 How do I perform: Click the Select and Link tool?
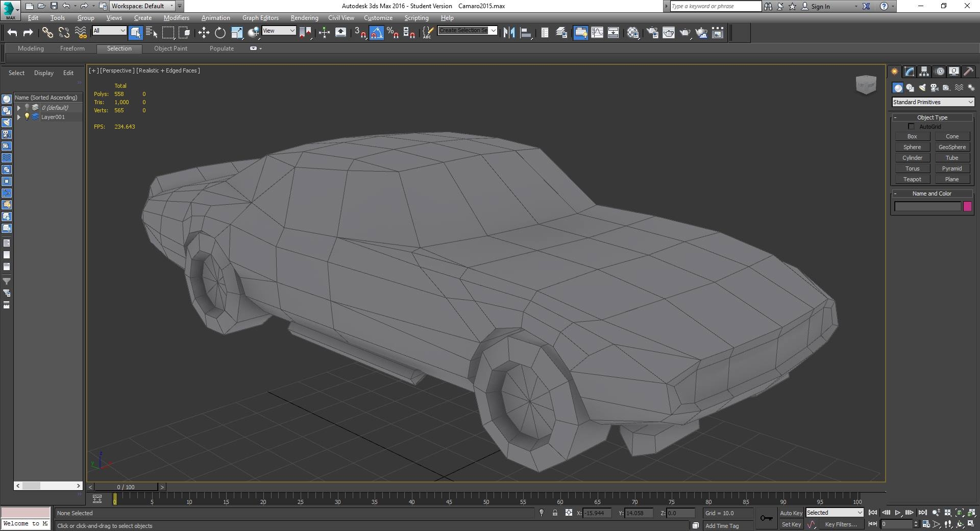pos(47,33)
